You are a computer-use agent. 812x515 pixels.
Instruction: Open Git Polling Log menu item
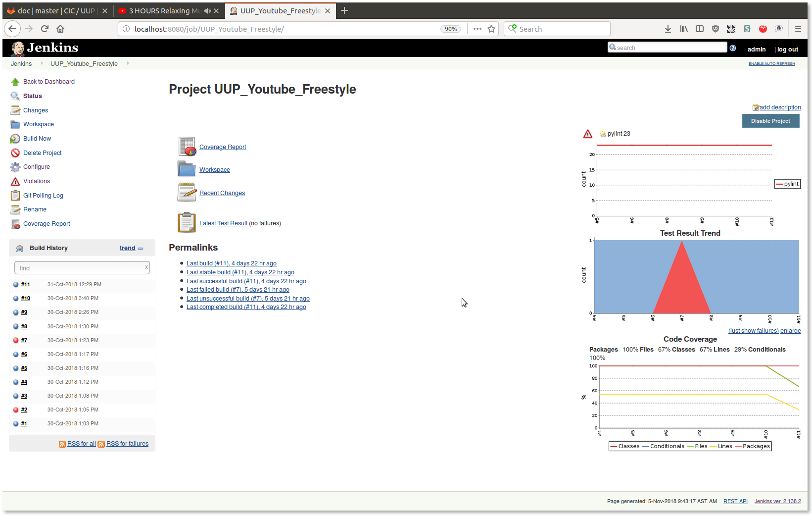coord(43,196)
